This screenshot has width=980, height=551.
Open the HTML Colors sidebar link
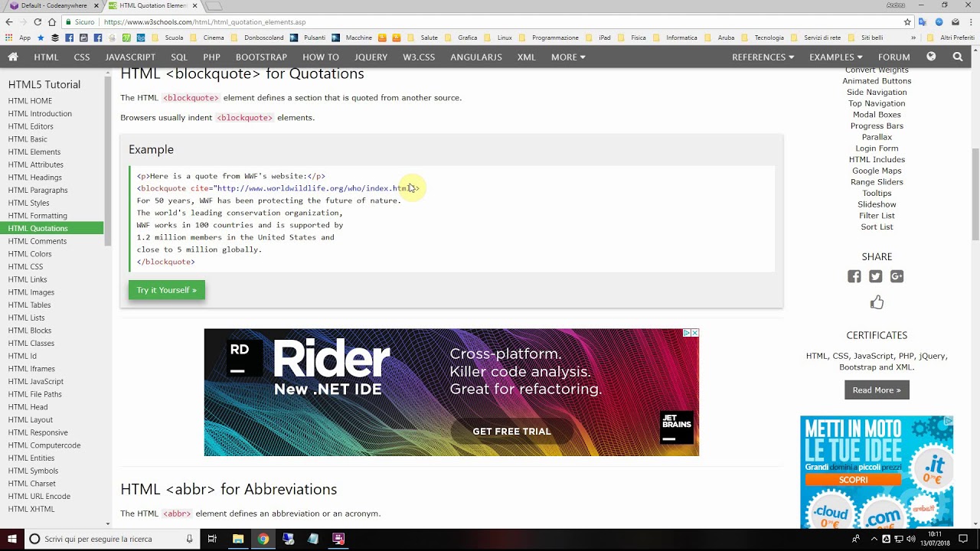[x=30, y=254]
